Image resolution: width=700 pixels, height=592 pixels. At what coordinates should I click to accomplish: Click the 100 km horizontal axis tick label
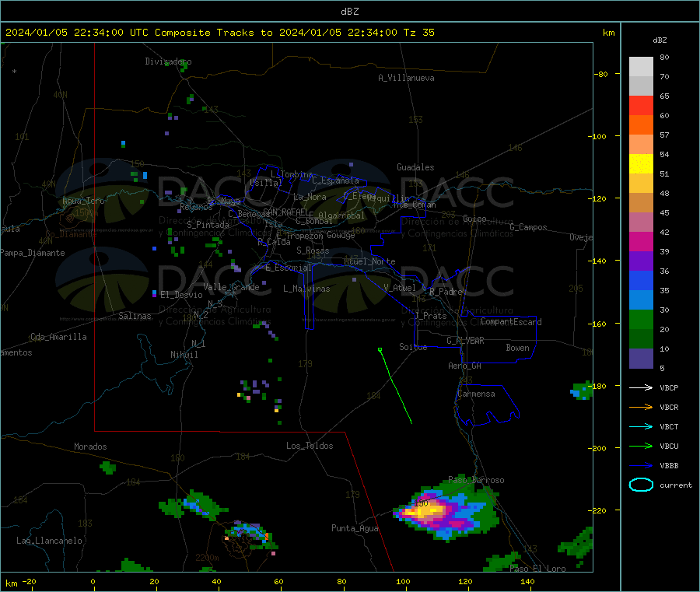click(x=403, y=581)
